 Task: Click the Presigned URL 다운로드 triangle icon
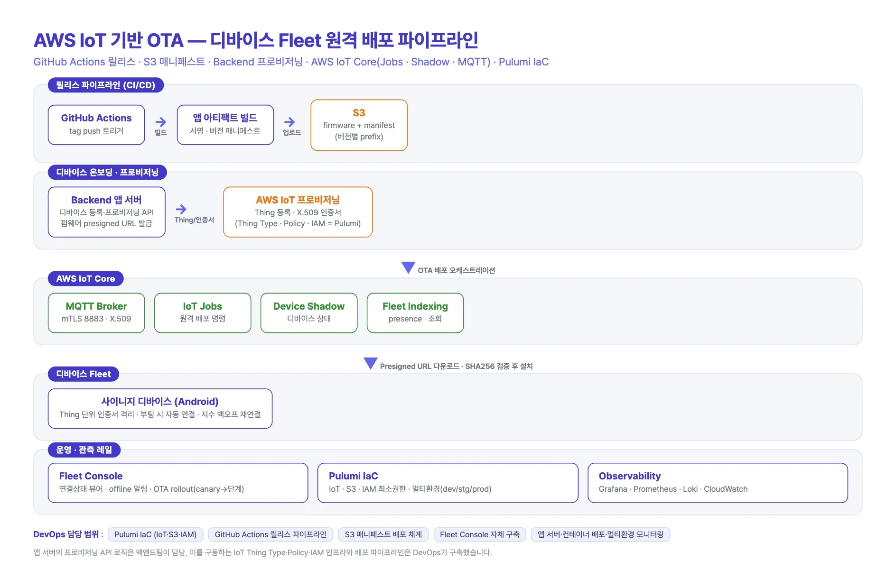click(371, 363)
